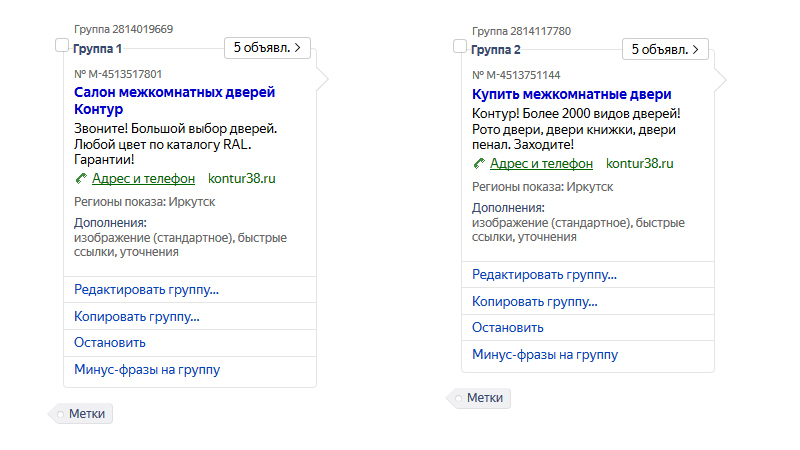Click the ID text Группа 2814019669
The image size is (800, 450).
point(123,29)
